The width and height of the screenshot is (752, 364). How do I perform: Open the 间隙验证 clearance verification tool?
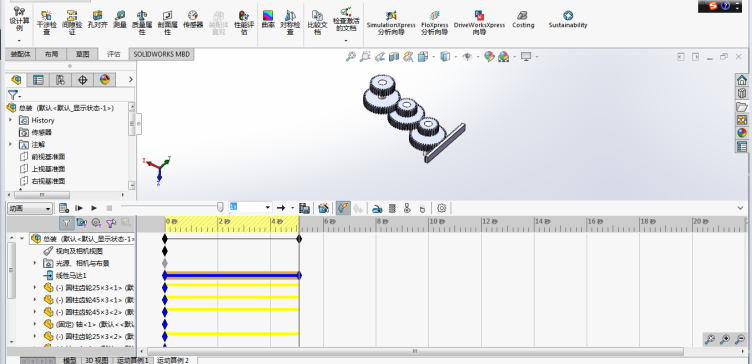[x=72, y=22]
